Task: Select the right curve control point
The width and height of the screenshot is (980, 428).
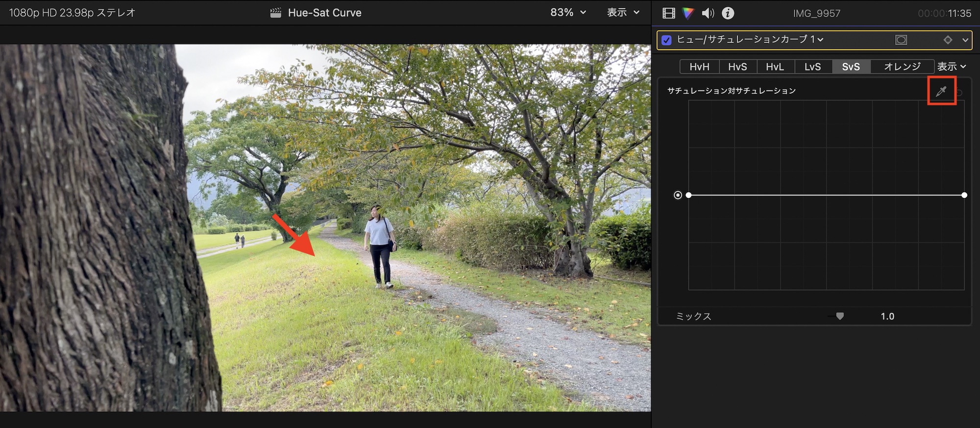Action: point(964,195)
